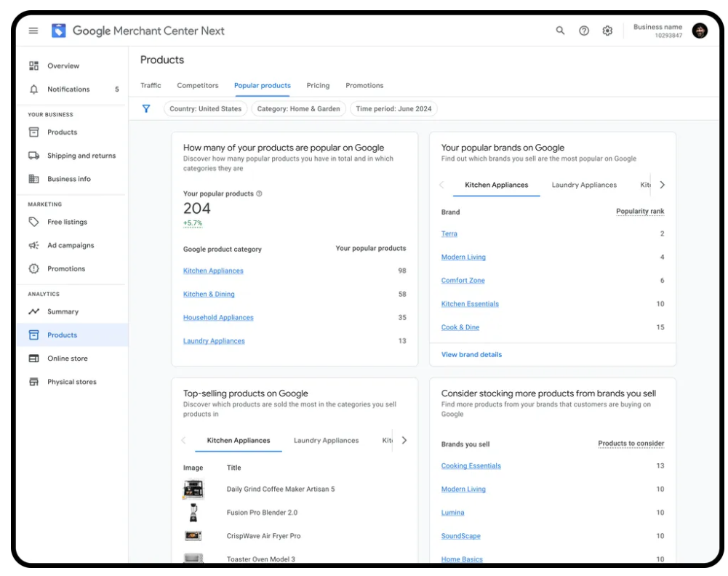This screenshot has width=728, height=576.
Task: Open the hamburger navigation menu
Action: 33,31
